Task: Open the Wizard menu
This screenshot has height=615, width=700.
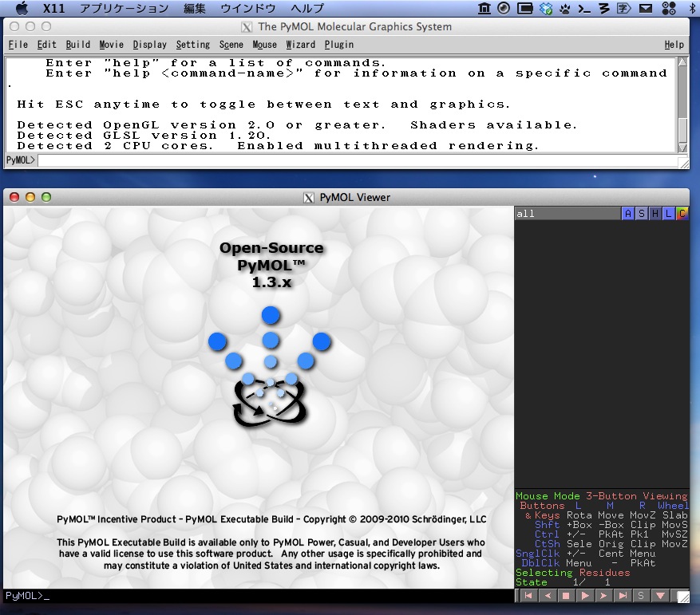Action: click(x=300, y=45)
